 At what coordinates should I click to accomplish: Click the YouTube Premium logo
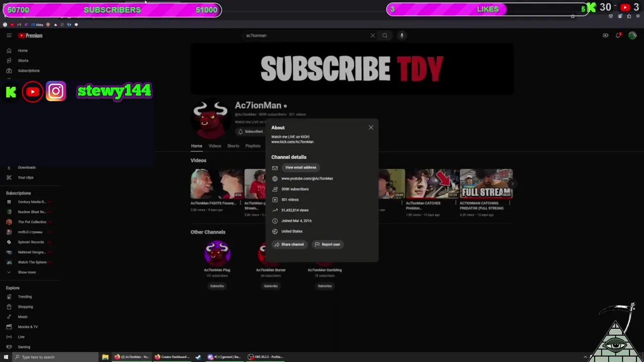tap(31, 36)
